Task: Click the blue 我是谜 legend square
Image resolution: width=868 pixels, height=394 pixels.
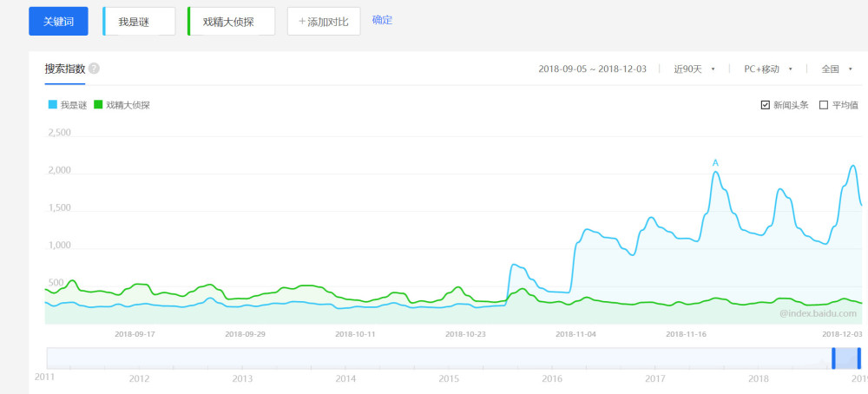Action: (x=53, y=105)
